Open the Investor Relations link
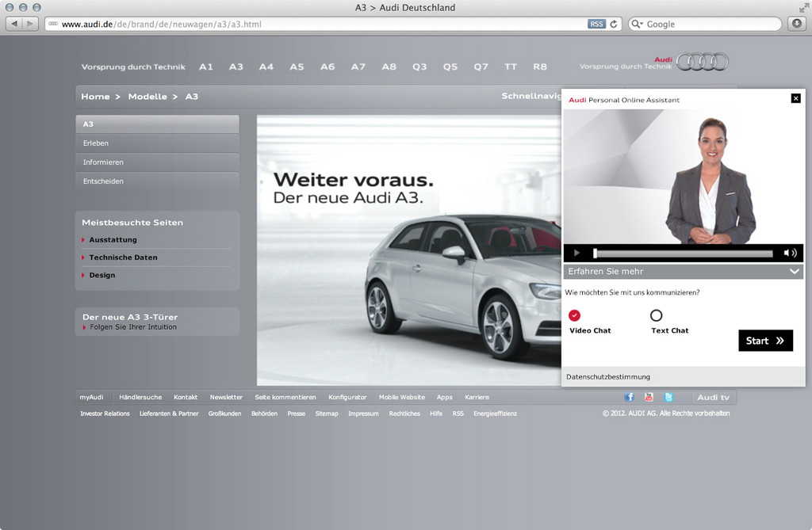 (105, 414)
